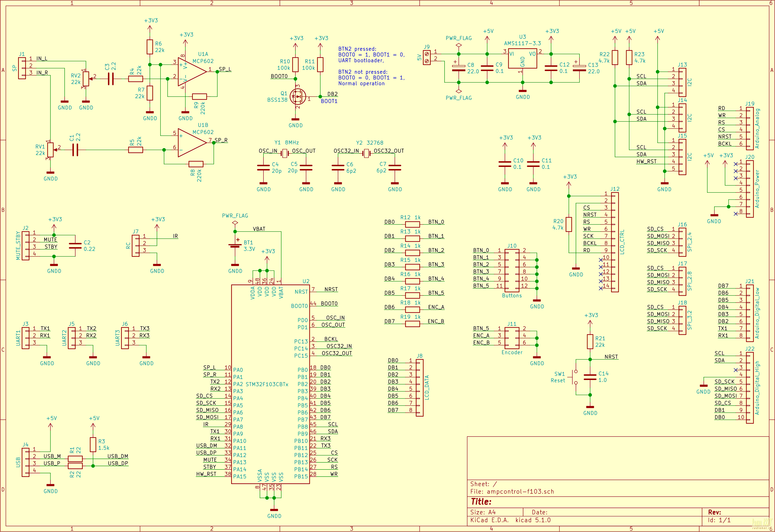The width and height of the screenshot is (775, 532).
Task: Select the Y2 32768 crystal symbol
Action: pyautogui.click(x=366, y=153)
